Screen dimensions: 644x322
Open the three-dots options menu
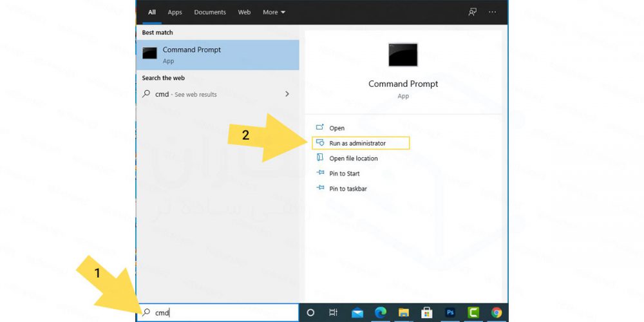point(493,12)
